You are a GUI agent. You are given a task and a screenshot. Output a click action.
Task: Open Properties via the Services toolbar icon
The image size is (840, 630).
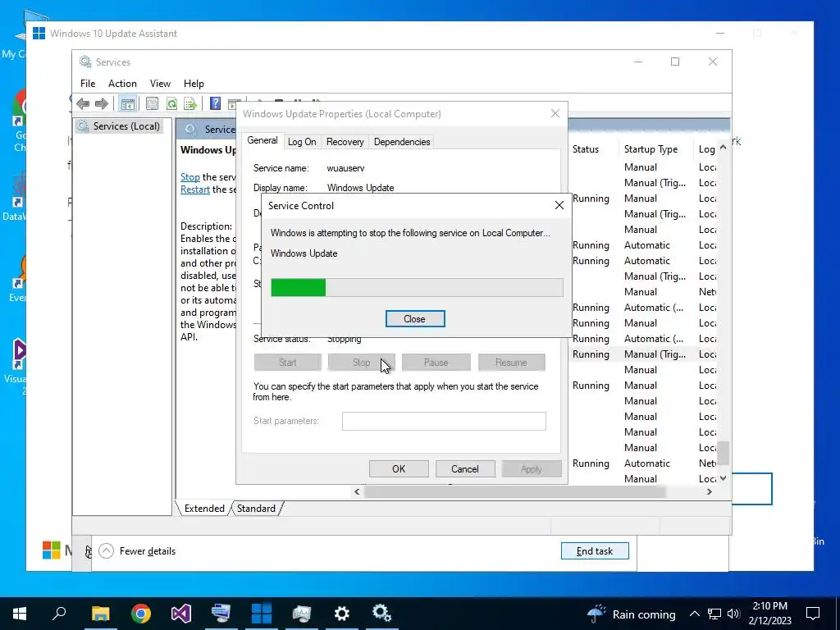tap(152, 103)
